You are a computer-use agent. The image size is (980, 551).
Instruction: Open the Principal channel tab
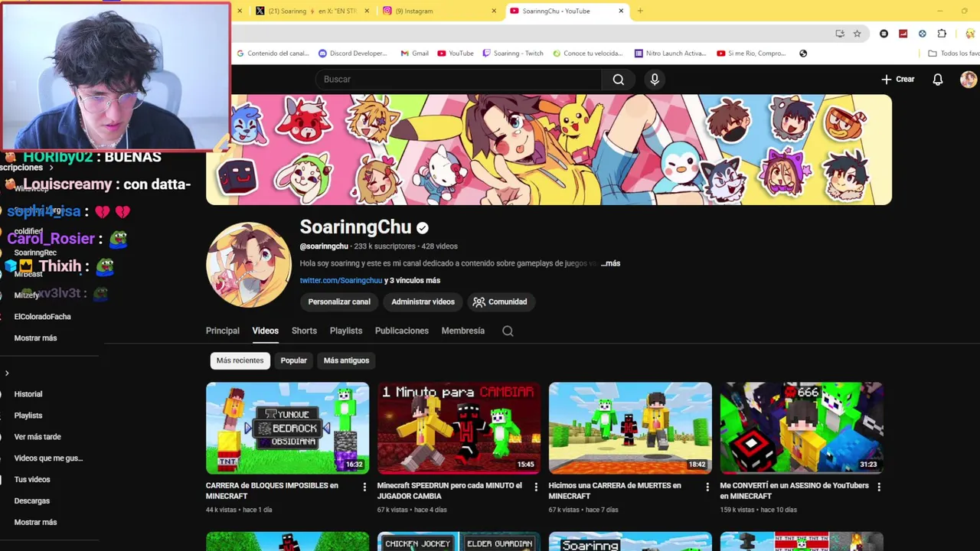pos(223,331)
